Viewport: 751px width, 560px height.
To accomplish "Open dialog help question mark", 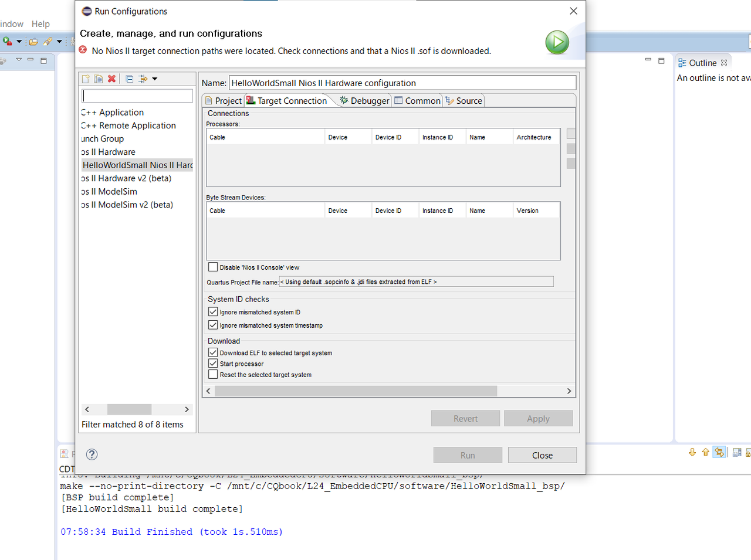I will pyautogui.click(x=92, y=454).
